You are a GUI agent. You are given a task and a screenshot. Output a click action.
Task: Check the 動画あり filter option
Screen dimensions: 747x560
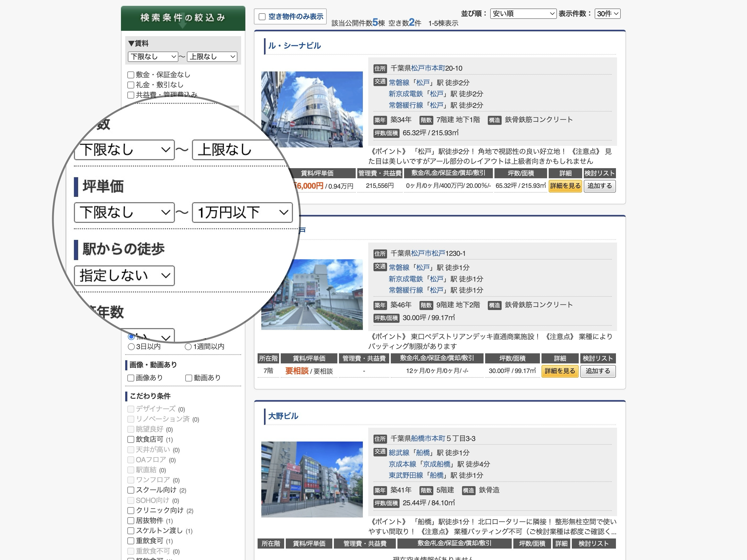click(188, 378)
